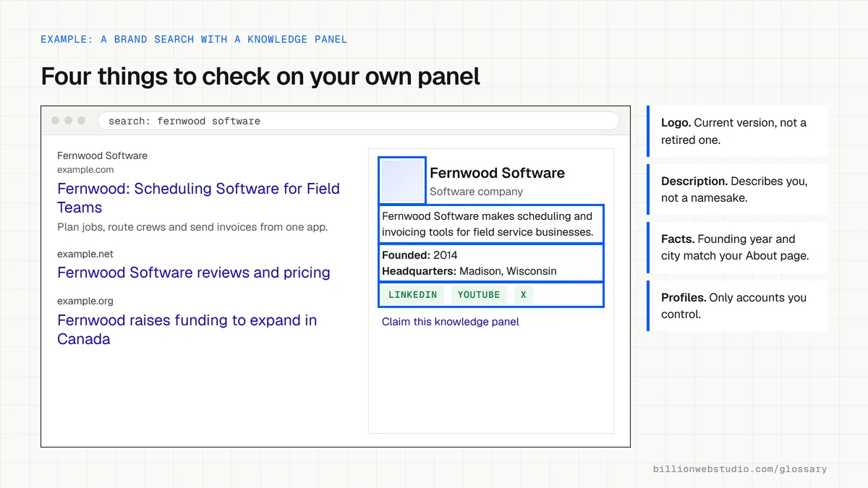Viewport: 868px width, 488px height.
Task: Open the Fernwood Scheduling Software for Field Teams result
Action: click(198, 198)
